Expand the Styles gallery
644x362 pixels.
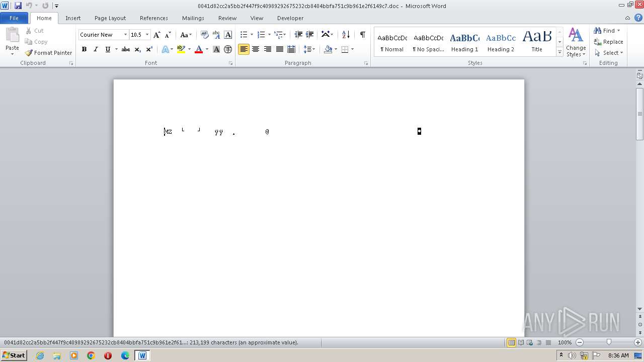tap(559, 52)
